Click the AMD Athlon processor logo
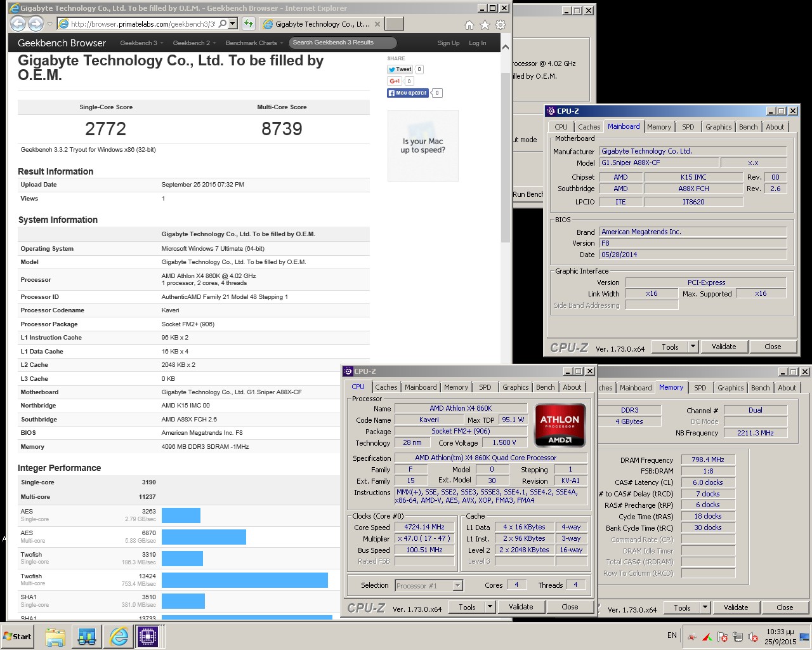The height and width of the screenshot is (650, 812). point(560,425)
